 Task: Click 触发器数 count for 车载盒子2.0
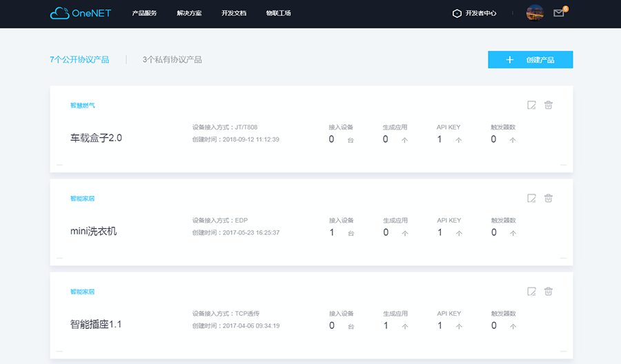pos(493,139)
